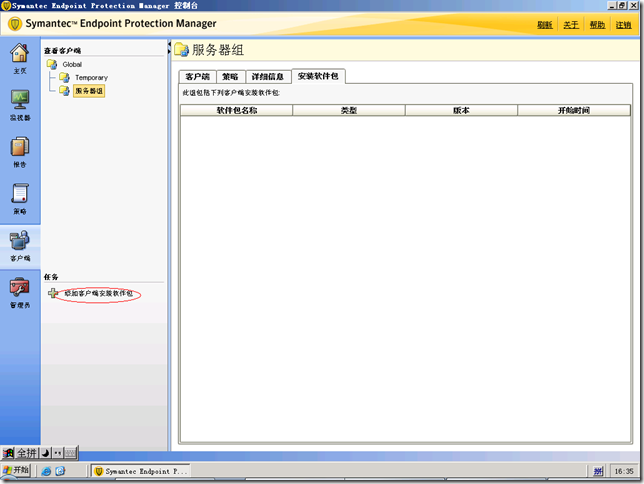
Task: Switch to the 客户端 tab
Action: [x=197, y=77]
